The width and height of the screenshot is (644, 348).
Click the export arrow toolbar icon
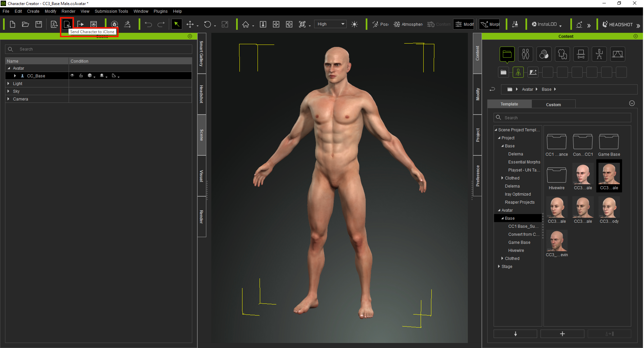pyautogui.click(x=80, y=24)
